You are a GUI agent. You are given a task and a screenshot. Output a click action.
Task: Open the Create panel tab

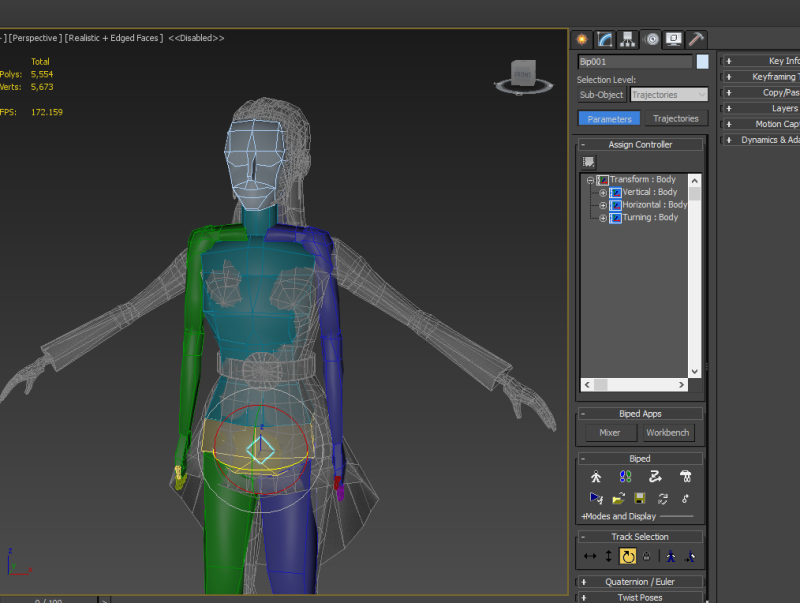(583, 39)
